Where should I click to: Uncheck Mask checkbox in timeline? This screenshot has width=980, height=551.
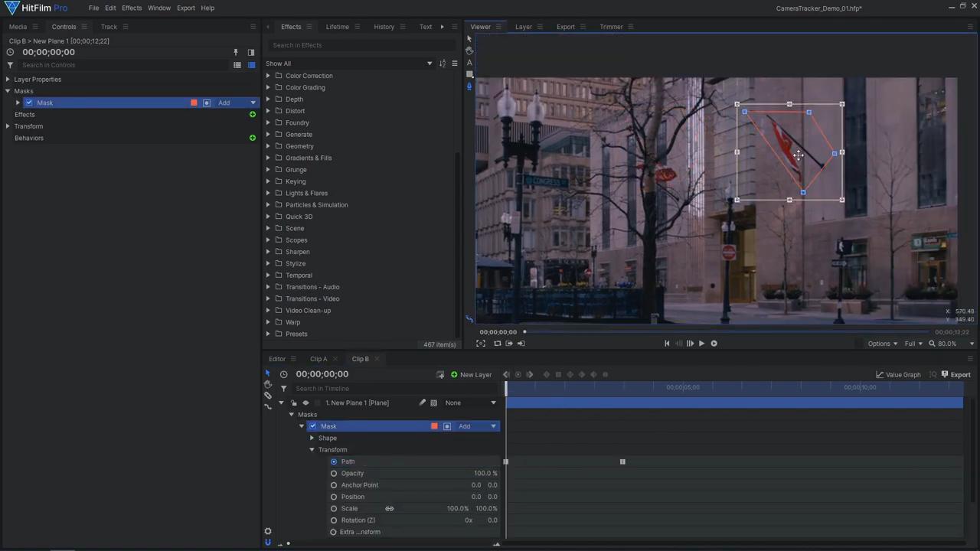(x=312, y=426)
